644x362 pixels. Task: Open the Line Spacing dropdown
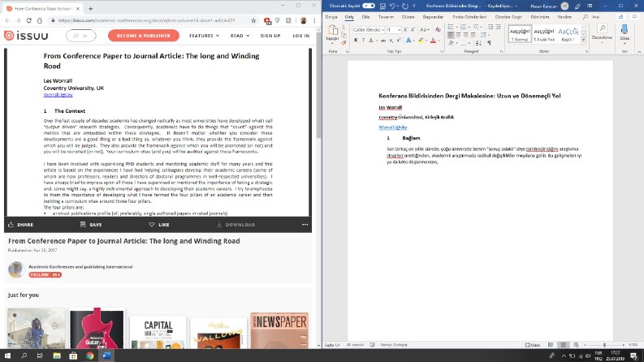click(x=485, y=35)
